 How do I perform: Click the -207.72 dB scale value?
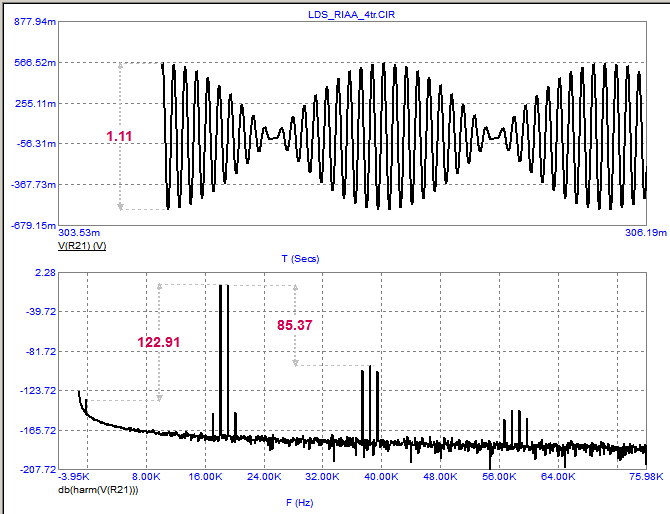(x=38, y=470)
